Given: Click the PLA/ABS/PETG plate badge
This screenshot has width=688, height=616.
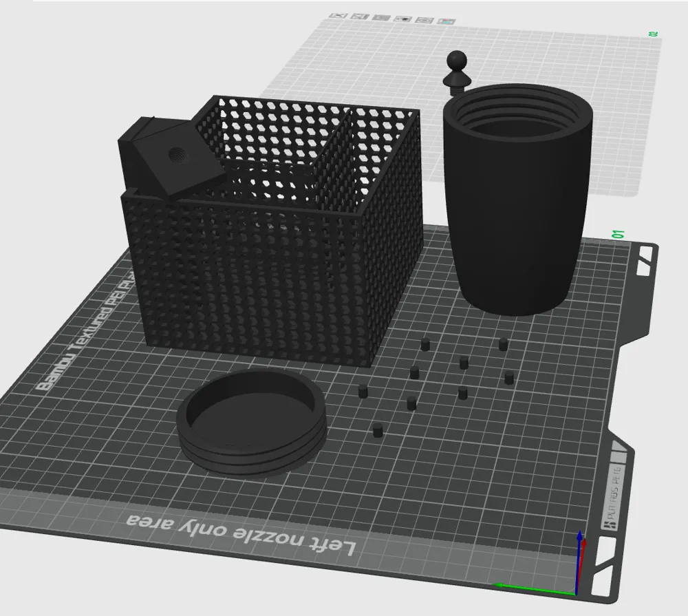Looking at the screenshot, I should 614,497.
